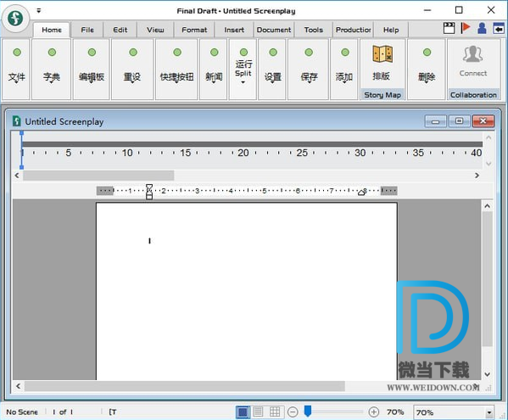The image size is (508, 420).
Task: Click the blue position marker on story map
Action: [x=22, y=150]
